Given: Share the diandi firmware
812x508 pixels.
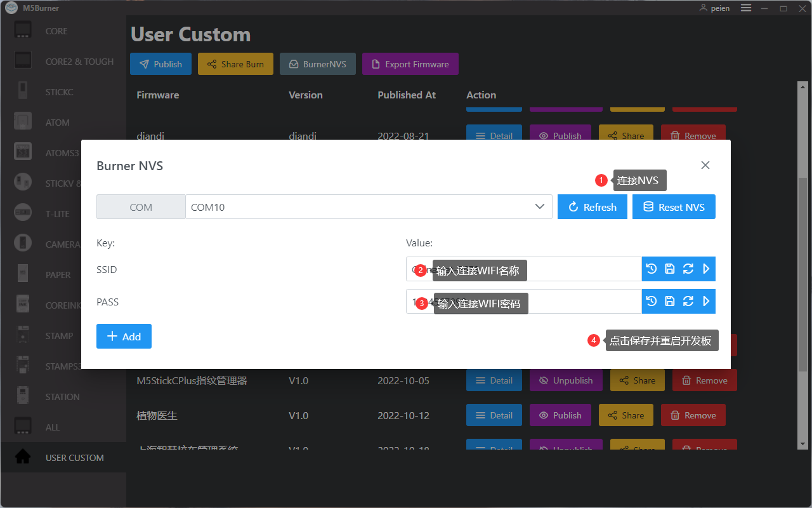Looking at the screenshot, I should (626, 133).
